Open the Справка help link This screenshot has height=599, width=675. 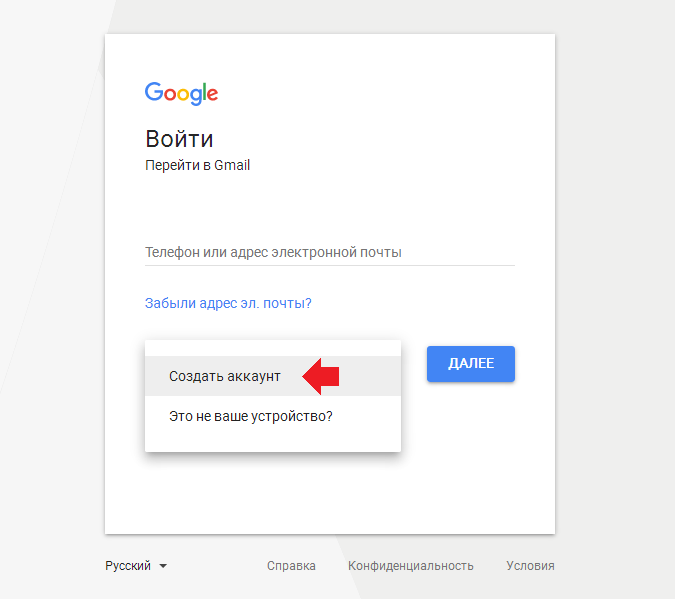pyautogui.click(x=291, y=566)
